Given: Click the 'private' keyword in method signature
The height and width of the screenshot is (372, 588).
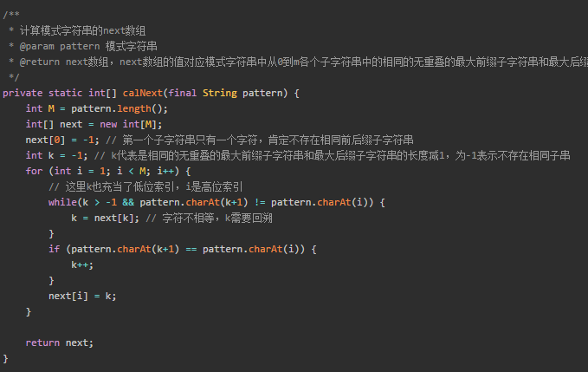Looking at the screenshot, I should pyautogui.click(x=23, y=93).
